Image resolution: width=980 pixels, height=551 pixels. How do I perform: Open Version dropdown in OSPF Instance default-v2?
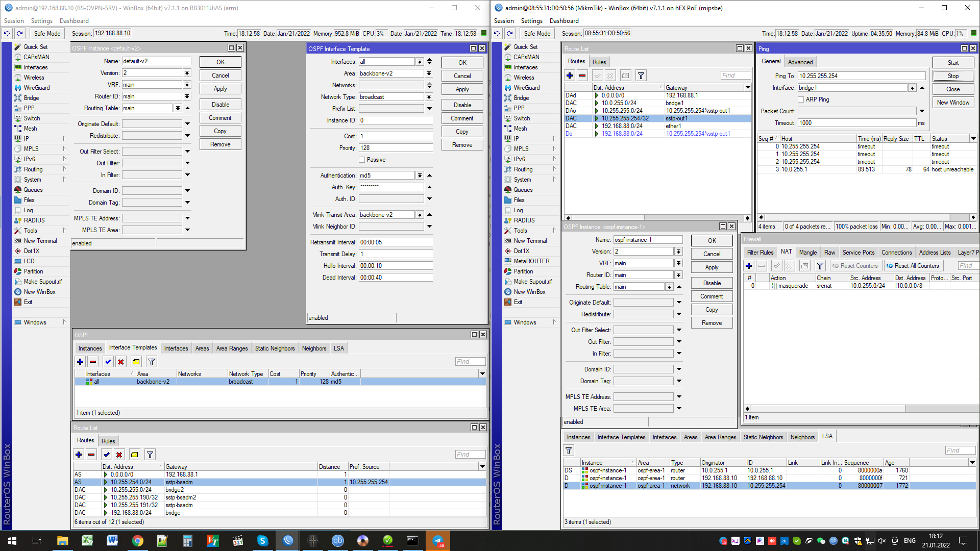click(187, 73)
